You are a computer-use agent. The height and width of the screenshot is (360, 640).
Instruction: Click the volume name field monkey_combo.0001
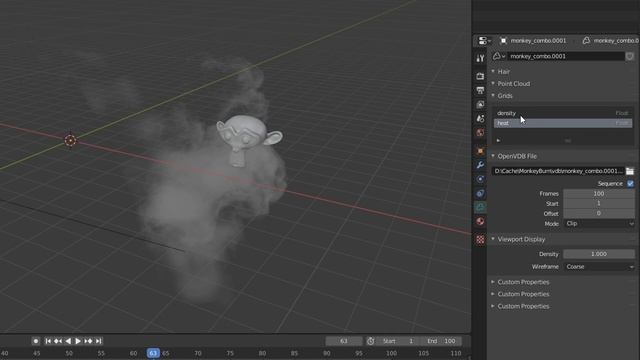[566, 56]
